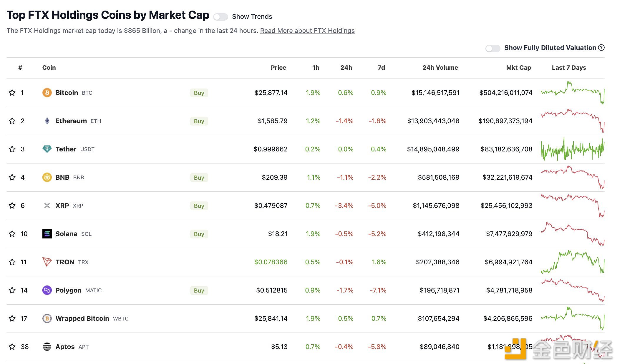Add Solana to favorites star
617x364 pixels.
pyautogui.click(x=12, y=234)
